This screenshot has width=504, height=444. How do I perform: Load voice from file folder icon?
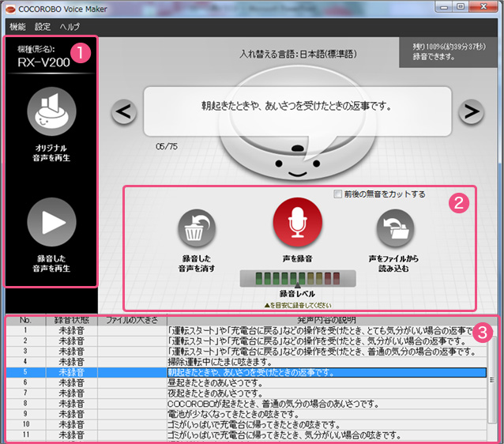coord(394,227)
